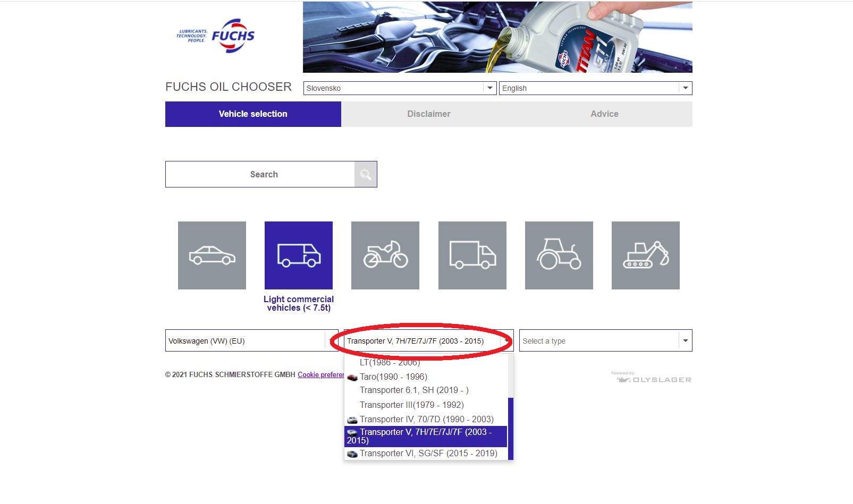The width and height of the screenshot is (853, 504).
Task: Select the construction excavator category
Action: [x=646, y=255]
